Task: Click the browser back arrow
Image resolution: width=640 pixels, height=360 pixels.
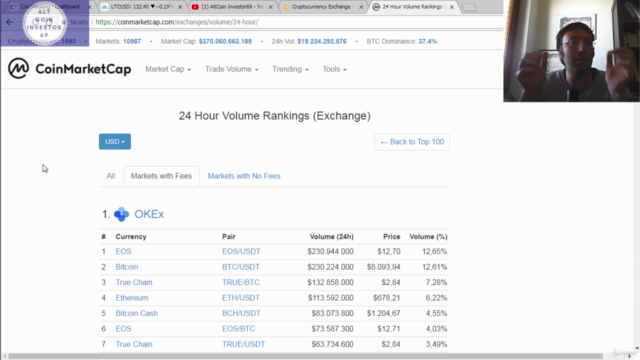Action: point(9,22)
